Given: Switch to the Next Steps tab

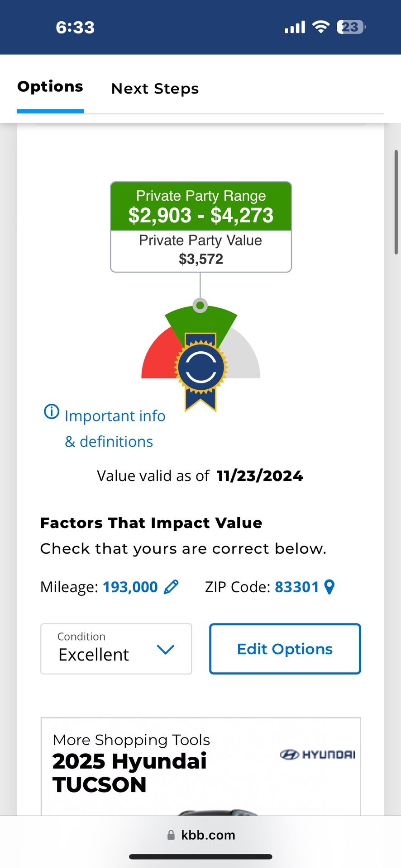Looking at the screenshot, I should [155, 89].
